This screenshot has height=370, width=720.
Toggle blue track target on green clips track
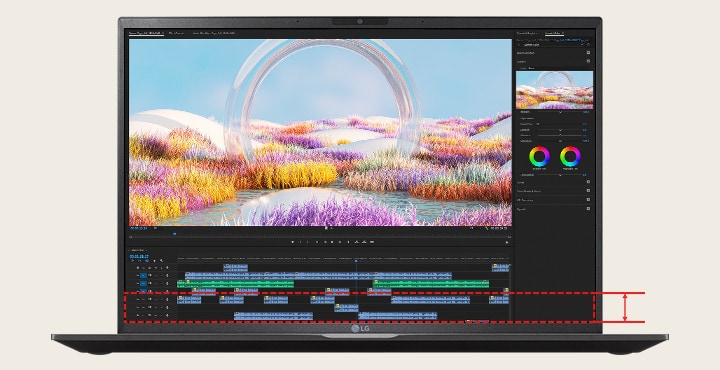click(143, 283)
